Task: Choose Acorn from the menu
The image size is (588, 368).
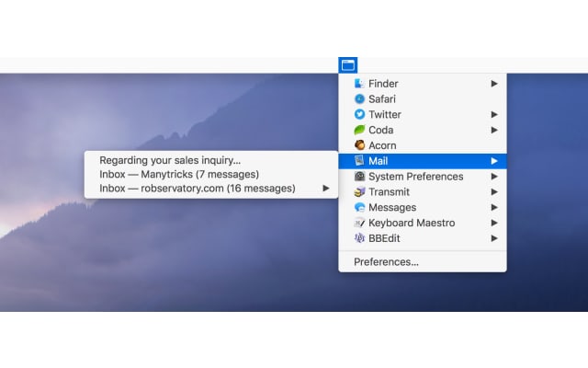Action: pyautogui.click(x=423, y=145)
